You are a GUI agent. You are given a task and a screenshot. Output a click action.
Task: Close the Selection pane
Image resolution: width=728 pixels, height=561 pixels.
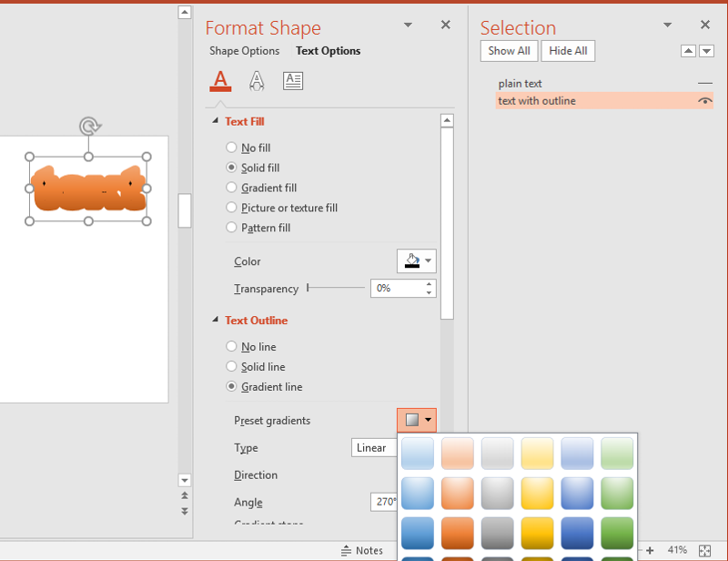[x=705, y=25]
